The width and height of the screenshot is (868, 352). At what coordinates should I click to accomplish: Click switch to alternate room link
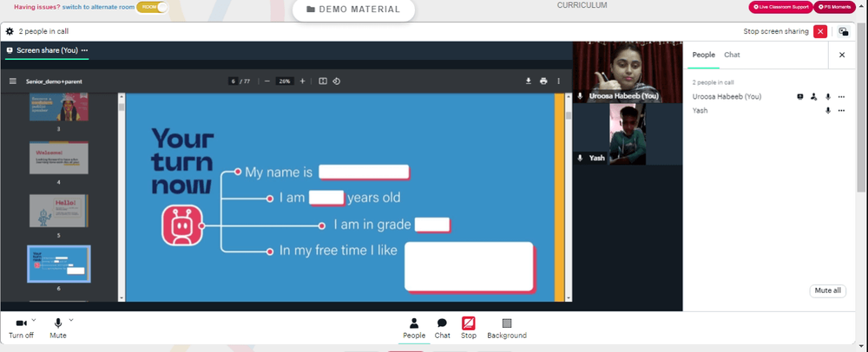[x=99, y=7]
